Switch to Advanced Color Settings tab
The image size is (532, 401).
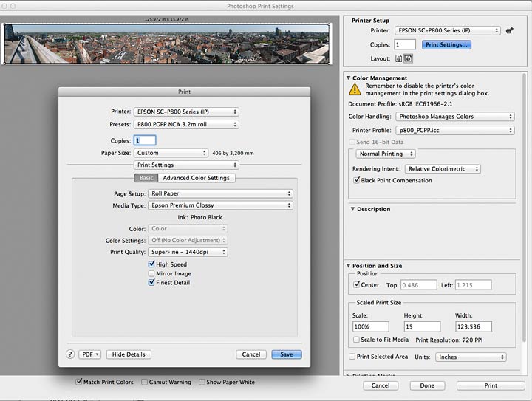click(197, 178)
